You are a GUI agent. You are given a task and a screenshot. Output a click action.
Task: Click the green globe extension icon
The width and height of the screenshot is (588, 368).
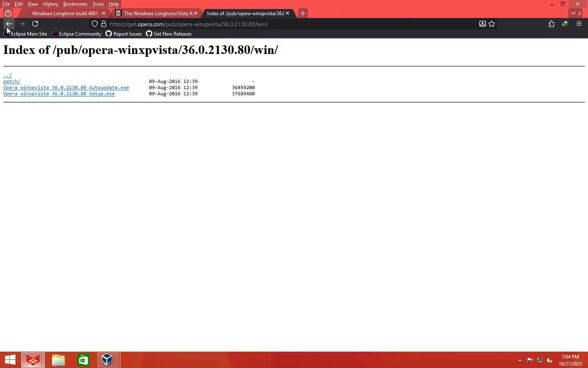565,24
